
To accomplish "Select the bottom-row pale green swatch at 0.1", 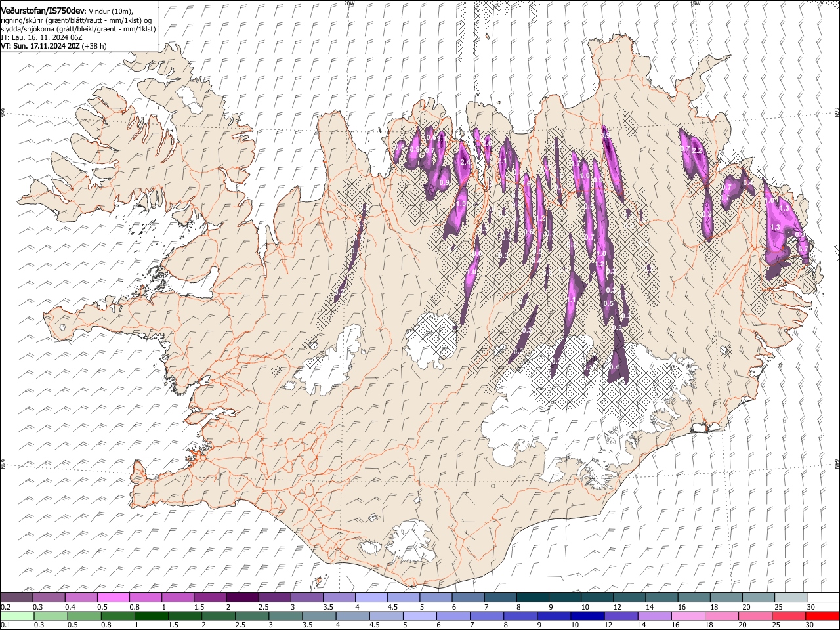I will pyautogui.click(x=18, y=616).
